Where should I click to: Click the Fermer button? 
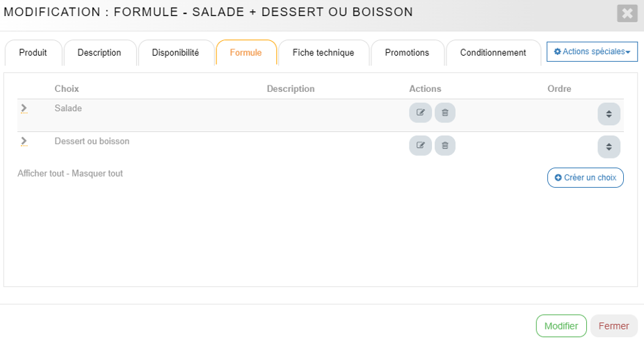tap(613, 326)
